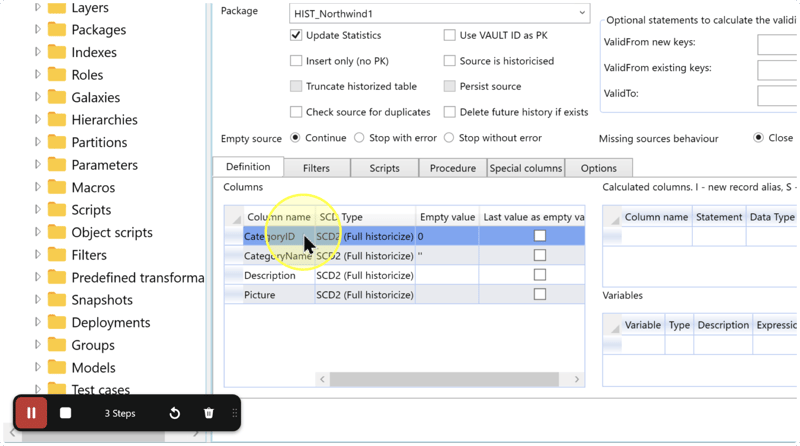Open the Scripts folder icon

pyautogui.click(x=57, y=210)
